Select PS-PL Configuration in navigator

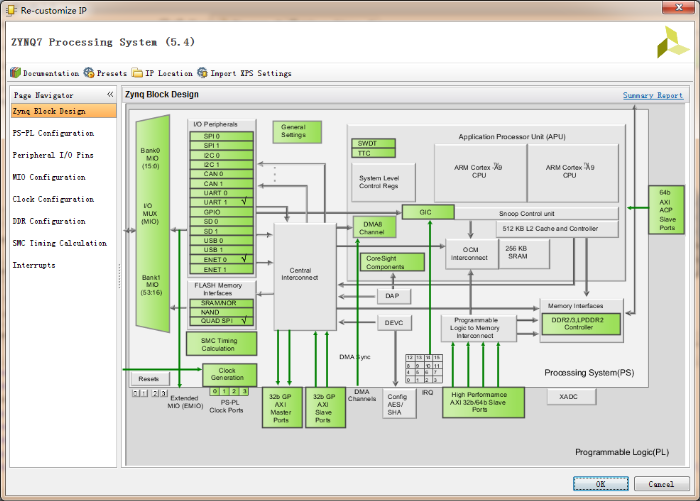tap(53, 133)
